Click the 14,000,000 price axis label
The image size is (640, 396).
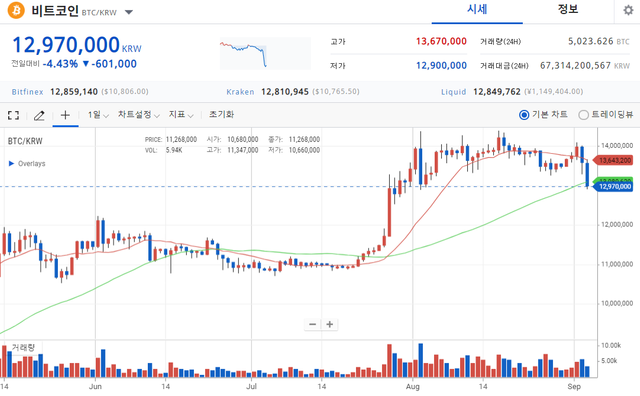(x=617, y=146)
